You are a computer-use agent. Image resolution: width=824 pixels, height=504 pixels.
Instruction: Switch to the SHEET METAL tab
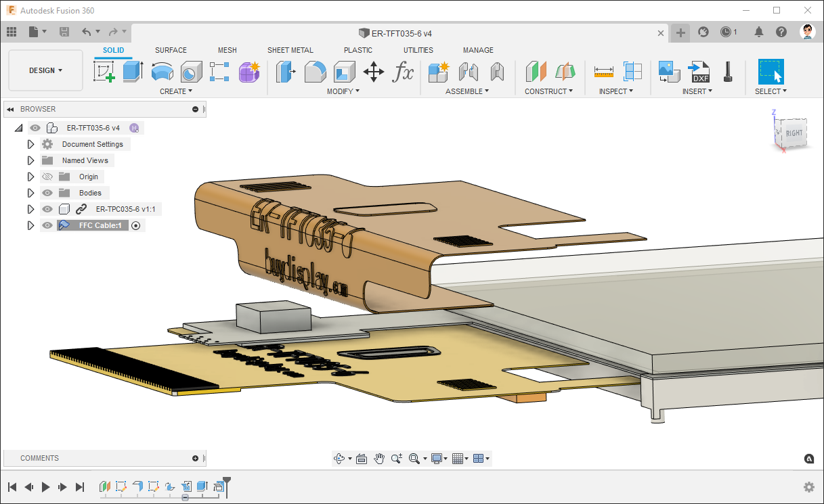[x=290, y=49]
